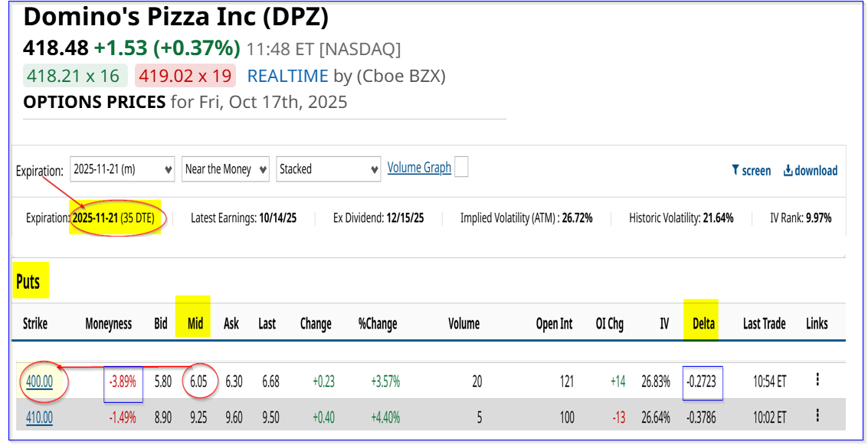The width and height of the screenshot is (868, 445).
Task: Open links menu for 410.00 strike
Action: [817, 416]
